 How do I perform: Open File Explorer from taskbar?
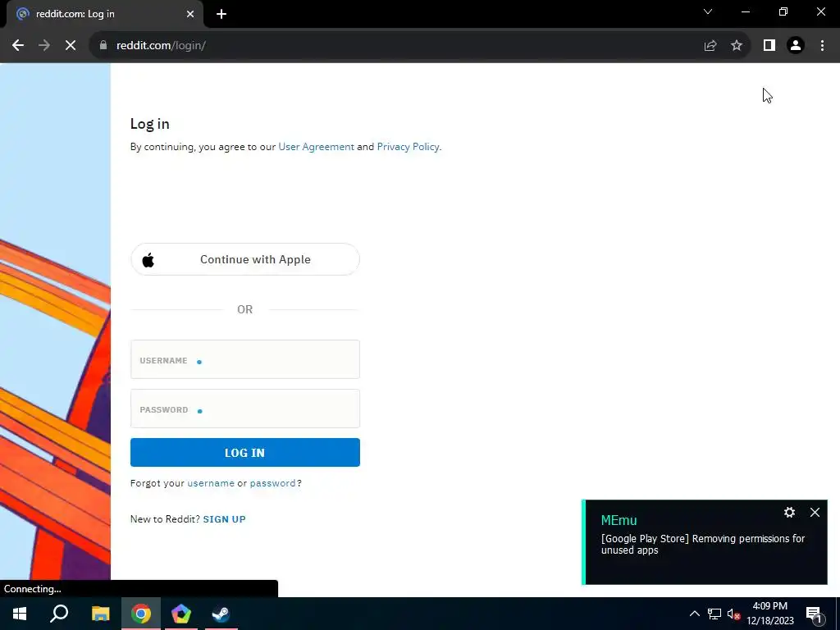100,614
